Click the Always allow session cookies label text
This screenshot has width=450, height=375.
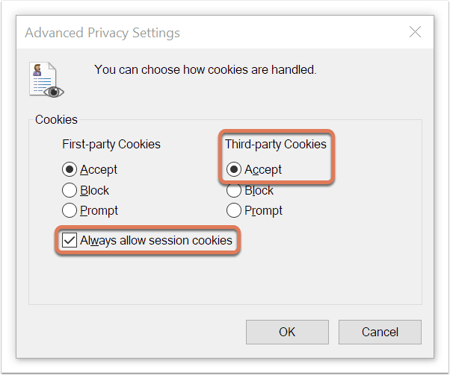point(156,240)
